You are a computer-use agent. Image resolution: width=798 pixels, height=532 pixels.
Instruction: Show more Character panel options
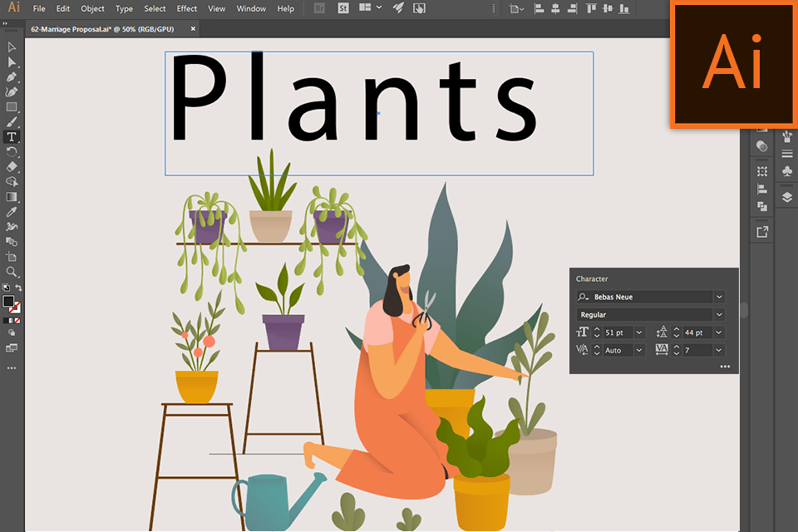(725, 367)
